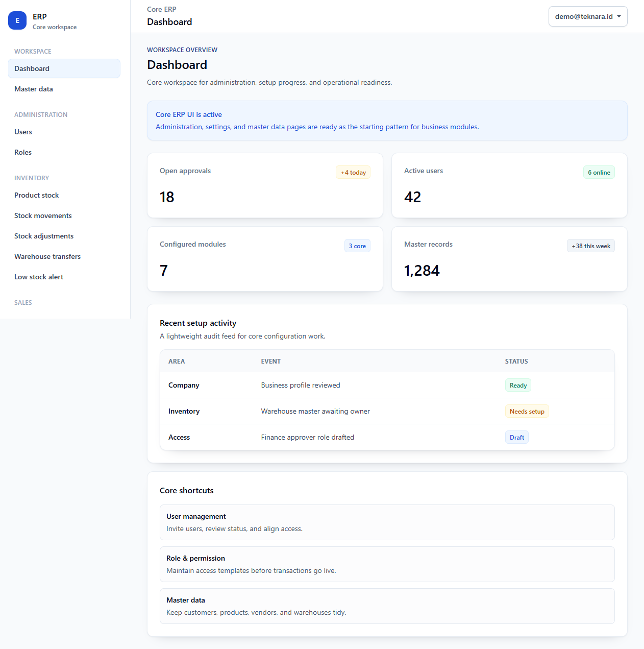Go to Stock adjustments
644x649 pixels.
[x=64, y=236]
